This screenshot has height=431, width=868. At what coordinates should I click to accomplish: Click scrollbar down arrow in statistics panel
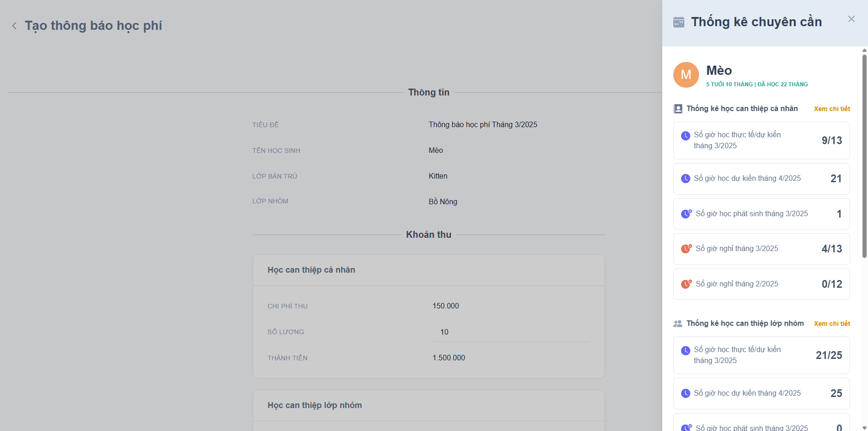864,428
